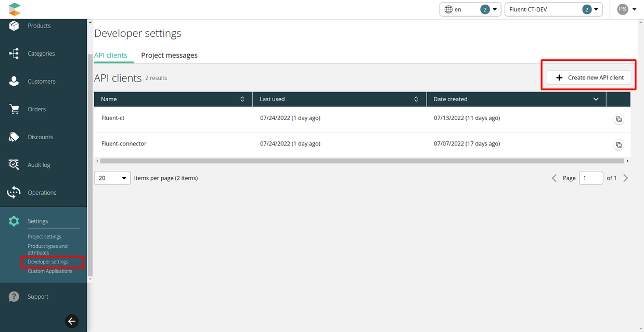Click Create new API client button
Viewport: 644px width, 332px height.
[x=589, y=77]
